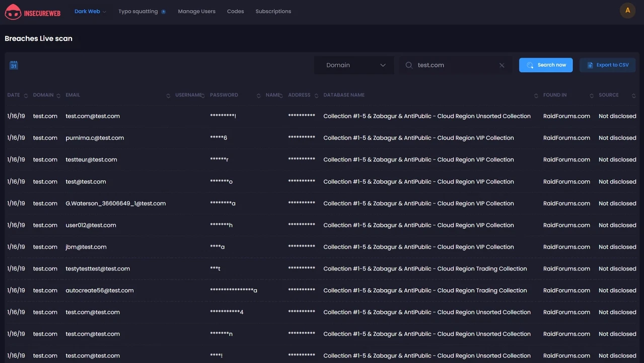The height and width of the screenshot is (363, 644).
Task: Click the user avatar icon
Action: pyautogui.click(x=627, y=11)
